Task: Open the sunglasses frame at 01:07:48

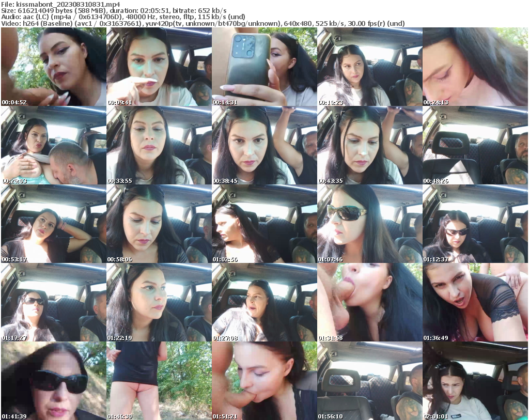Action: tap(370, 223)
